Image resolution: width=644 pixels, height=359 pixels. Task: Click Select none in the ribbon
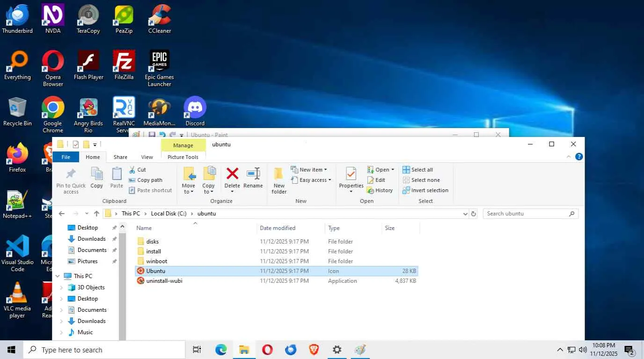pos(421,180)
